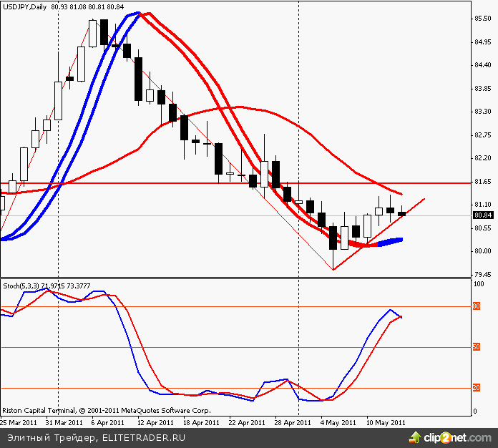Click the 85.50 price axis label
This screenshot has width=498, height=448.
pyautogui.click(x=483, y=19)
